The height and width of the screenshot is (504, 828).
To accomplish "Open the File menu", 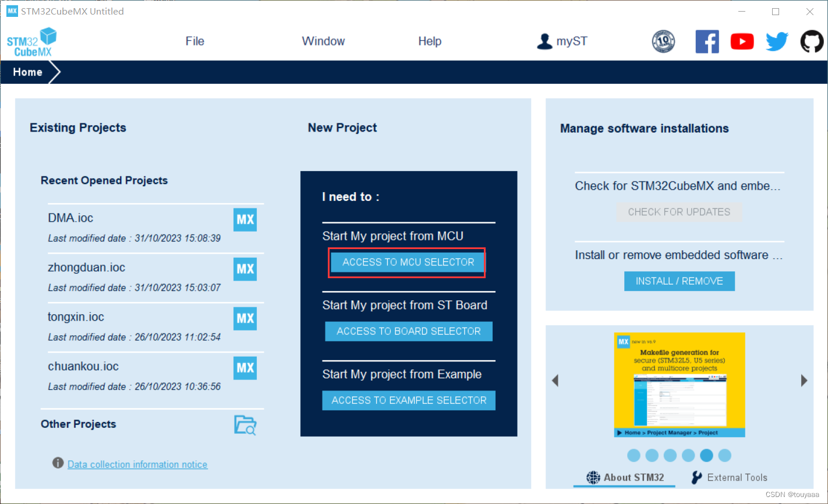I will 194,41.
